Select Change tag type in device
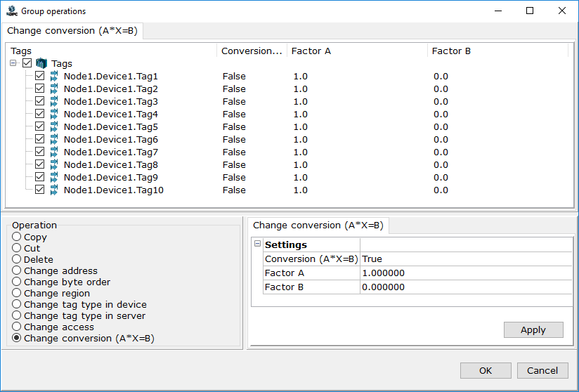Screen dimensions: 579x392 [16, 304]
